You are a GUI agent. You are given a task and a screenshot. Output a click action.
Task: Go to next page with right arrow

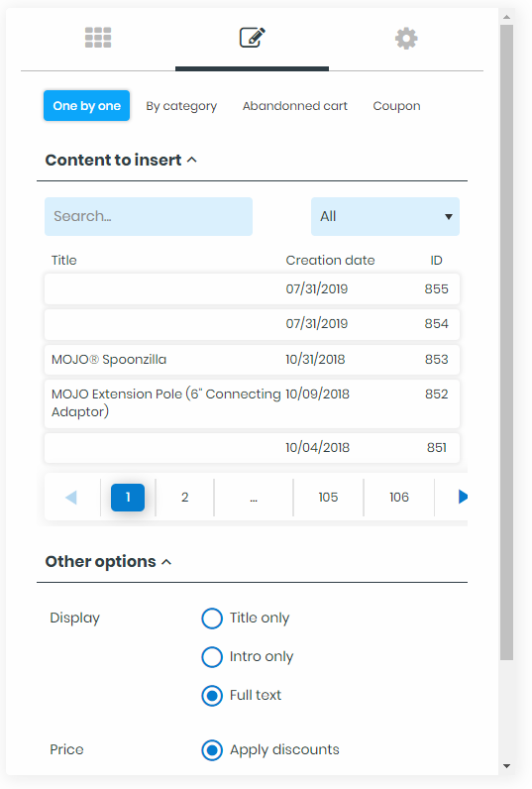point(463,498)
